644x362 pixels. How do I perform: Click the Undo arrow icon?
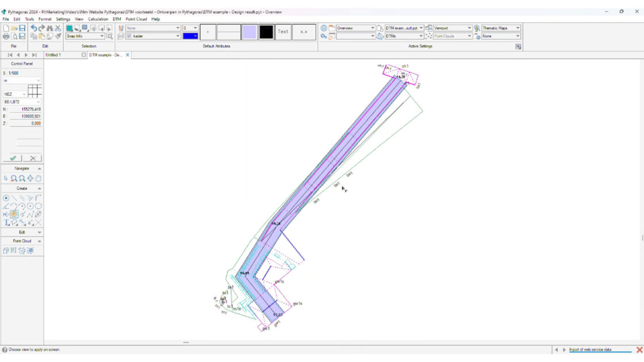pyautogui.click(x=34, y=28)
